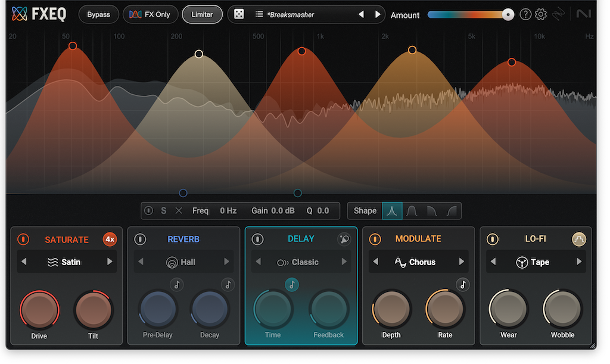Select the next preset arrow
This screenshot has height=364, width=610.
pos(377,14)
